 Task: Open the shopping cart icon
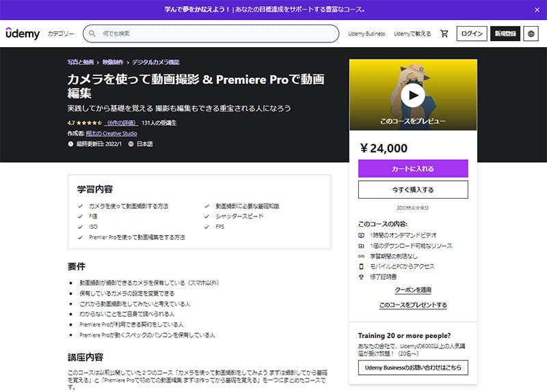(x=444, y=33)
